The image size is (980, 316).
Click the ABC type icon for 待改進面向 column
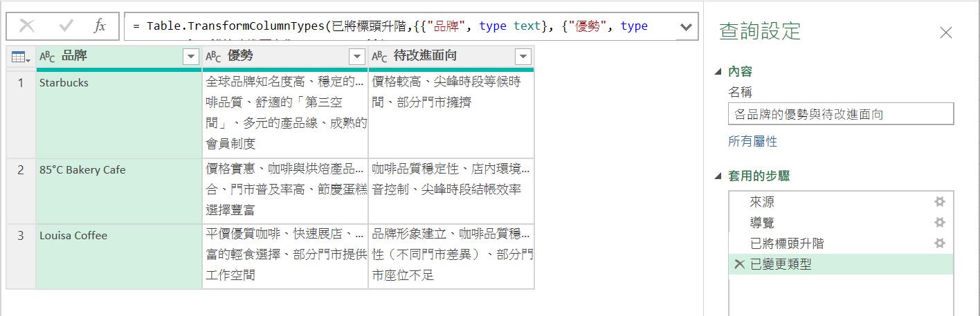click(380, 57)
